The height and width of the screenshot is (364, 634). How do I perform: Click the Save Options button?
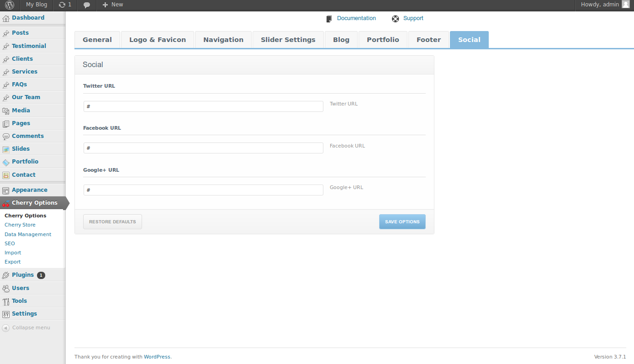click(x=402, y=222)
